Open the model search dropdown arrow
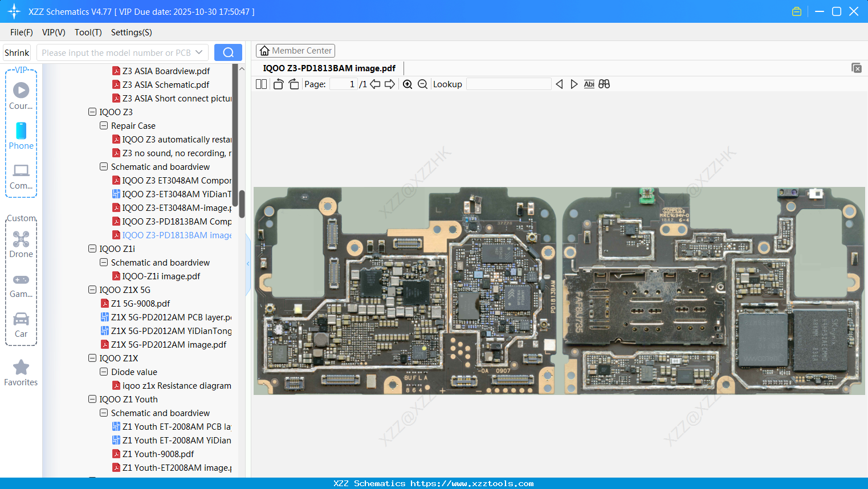This screenshot has width=868, height=489. tap(201, 52)
